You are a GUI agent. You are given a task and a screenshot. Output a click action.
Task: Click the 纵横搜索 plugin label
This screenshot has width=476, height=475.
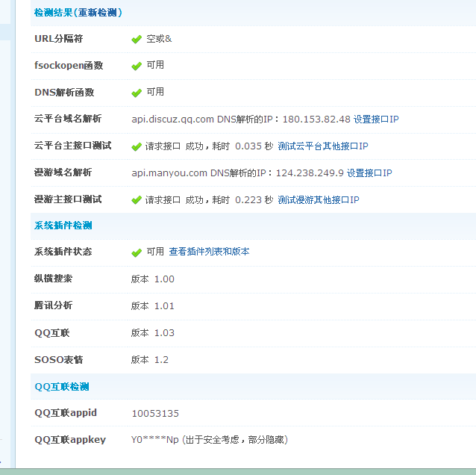pos(54,279)
